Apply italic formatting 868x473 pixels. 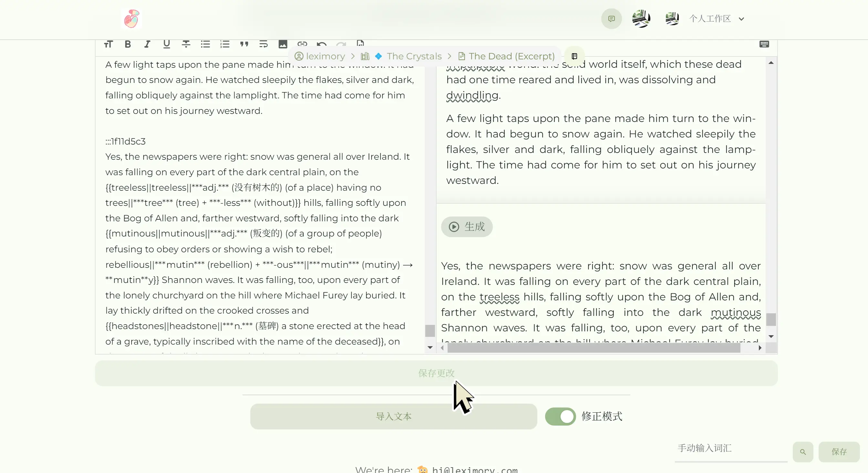pos(147,44)
